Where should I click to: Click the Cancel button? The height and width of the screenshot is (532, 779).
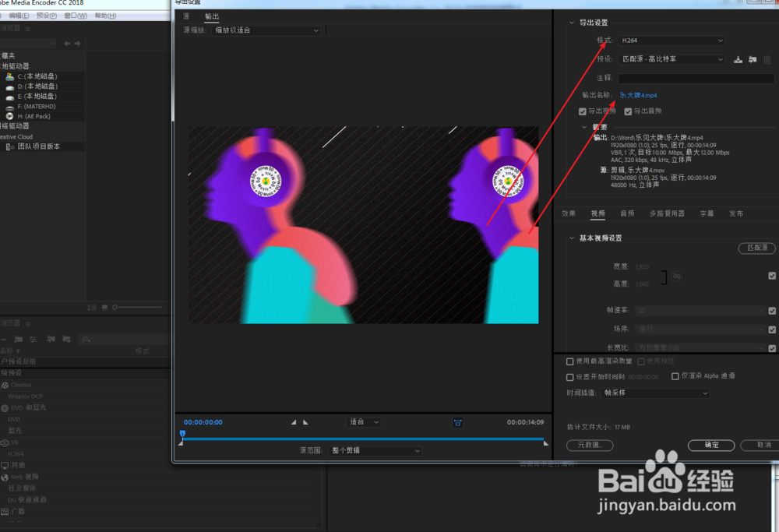coord(761,445)
